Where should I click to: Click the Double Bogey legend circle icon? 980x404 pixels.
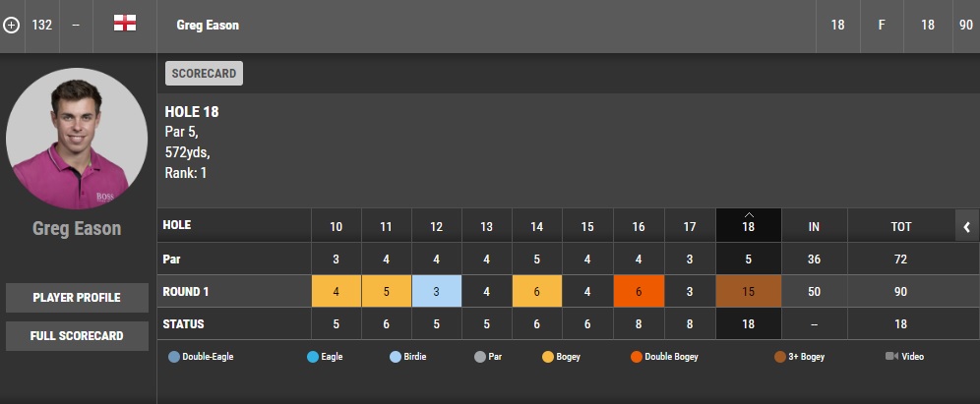pos(637,357)
